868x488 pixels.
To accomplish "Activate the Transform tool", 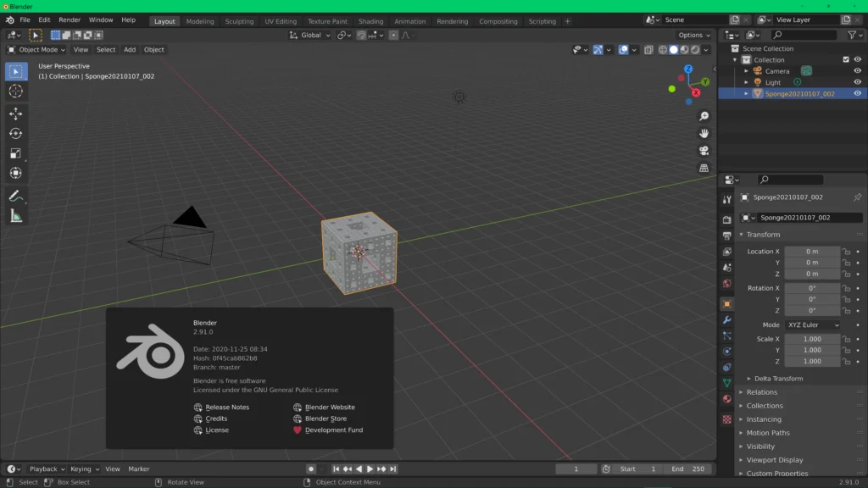I will point(15,173).
